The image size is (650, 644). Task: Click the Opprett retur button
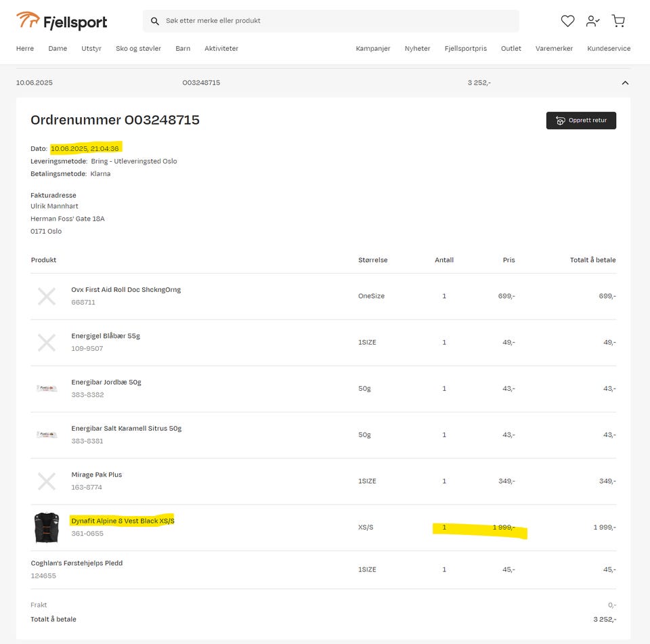[x=581, y=121]
